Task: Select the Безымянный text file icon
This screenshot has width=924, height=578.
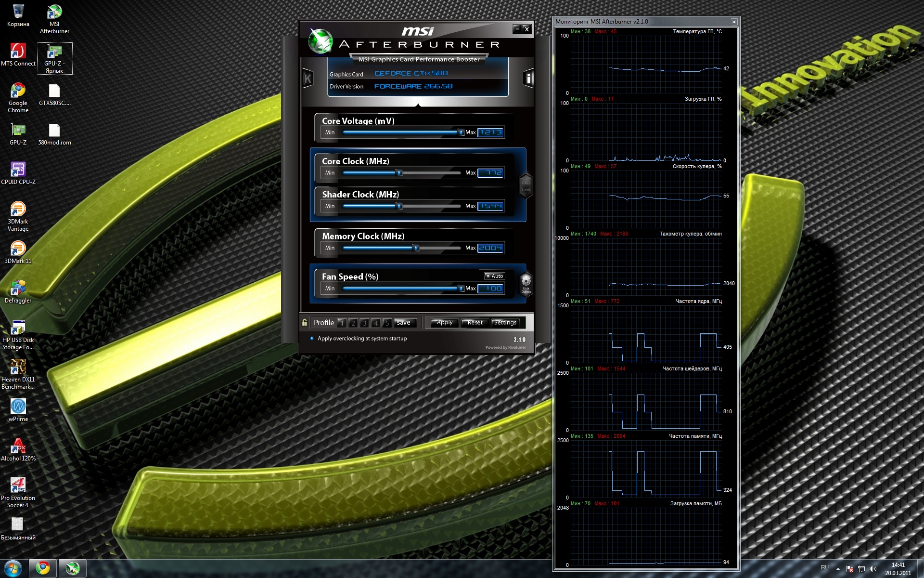Action: tap(18, 529)
